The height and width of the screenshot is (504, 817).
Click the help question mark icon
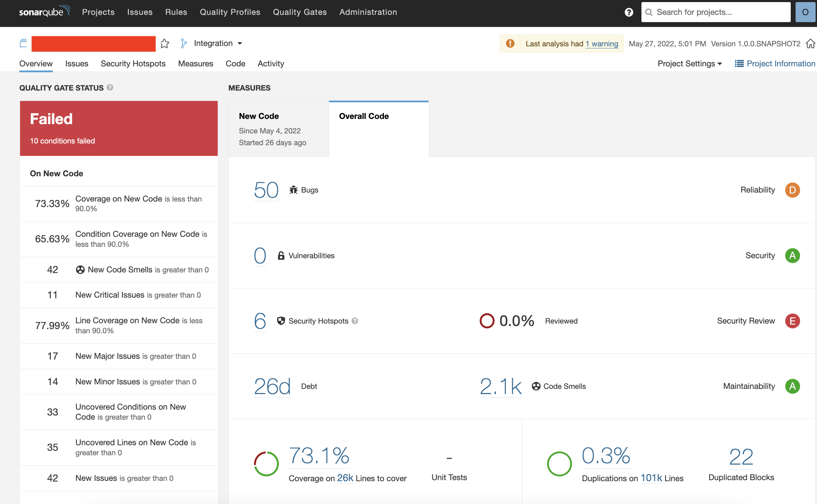point(629,12)
